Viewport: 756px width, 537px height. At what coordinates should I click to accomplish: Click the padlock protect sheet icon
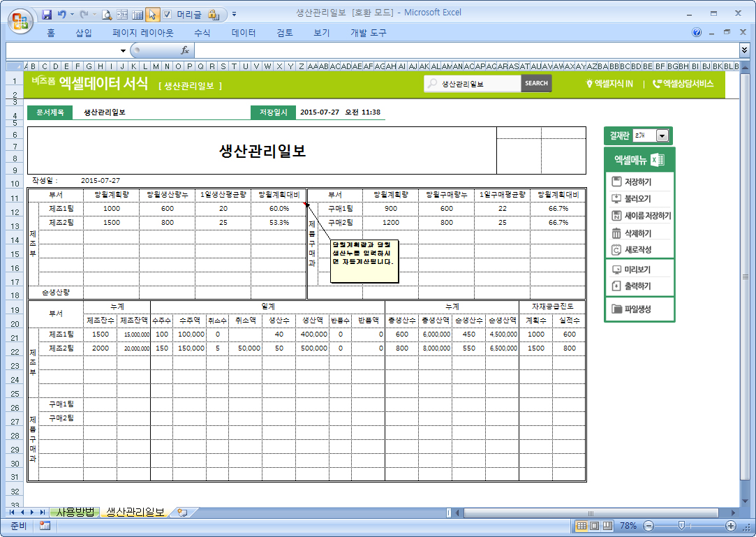[214, 14]
